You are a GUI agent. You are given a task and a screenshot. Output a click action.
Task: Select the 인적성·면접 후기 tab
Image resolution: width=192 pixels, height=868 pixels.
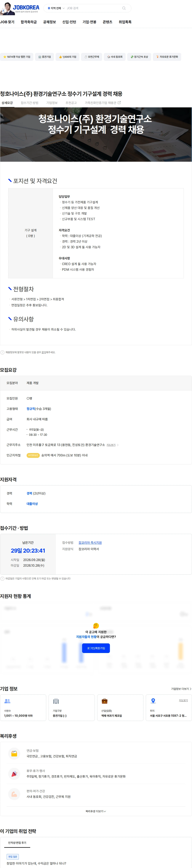pos(17,843)
